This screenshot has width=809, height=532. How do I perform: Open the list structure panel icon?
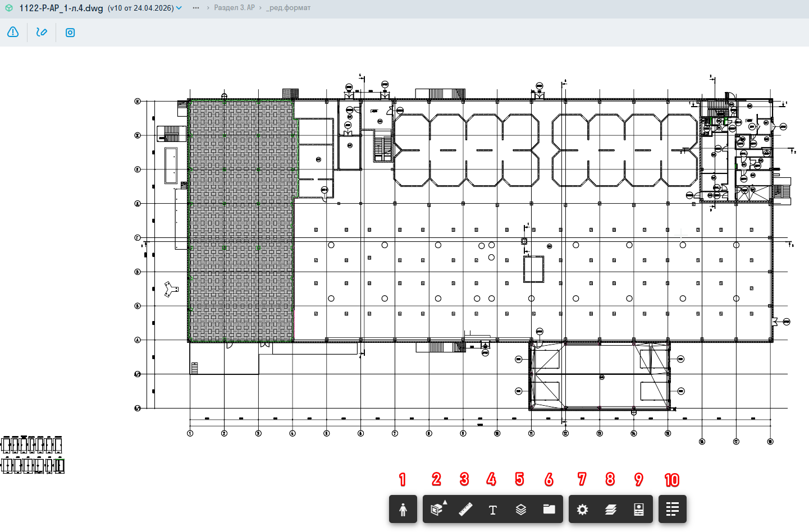(x=673, y=509)
